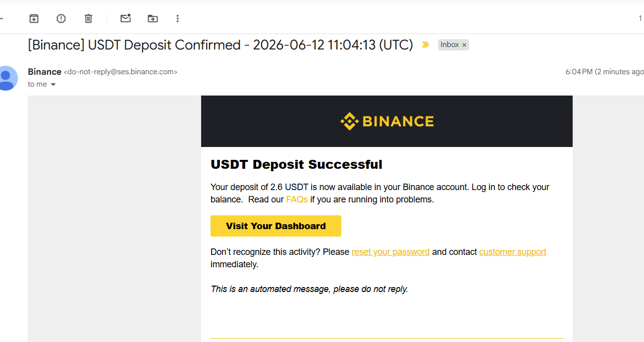Open the Move to folder icon
This screenshot has height=342, width=644.
point(153,19)
